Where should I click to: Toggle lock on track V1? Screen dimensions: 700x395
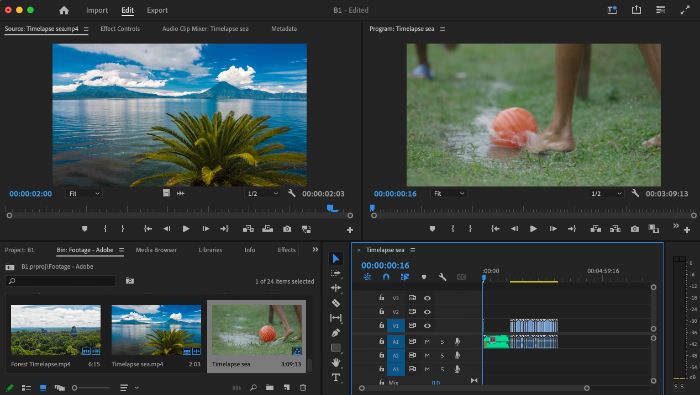(381, 325)
